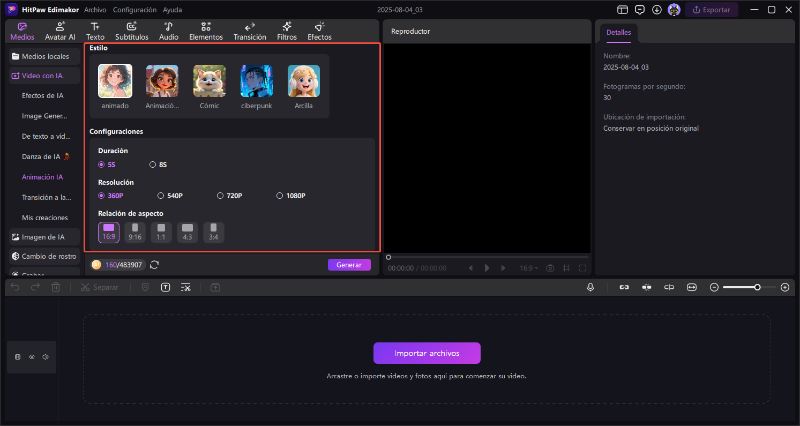
Task: Select 720P resolution
Action: click(x=230, y=195)
